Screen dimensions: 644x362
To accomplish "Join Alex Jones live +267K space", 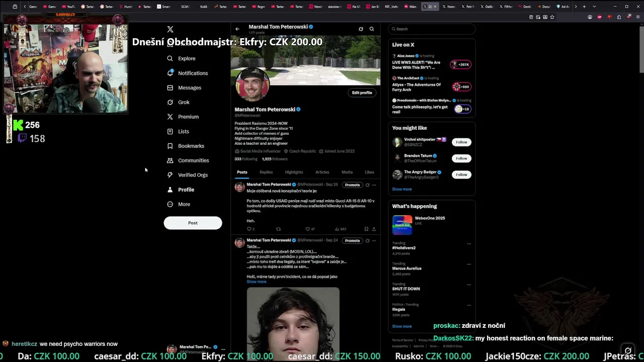I will 460,64.
